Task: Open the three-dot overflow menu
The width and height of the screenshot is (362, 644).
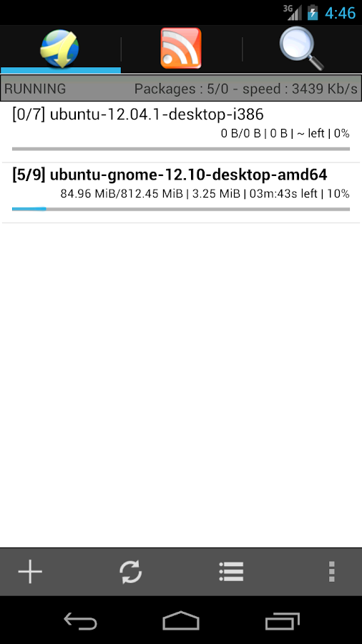Action: pyautogui.click(x=332, y=571)
